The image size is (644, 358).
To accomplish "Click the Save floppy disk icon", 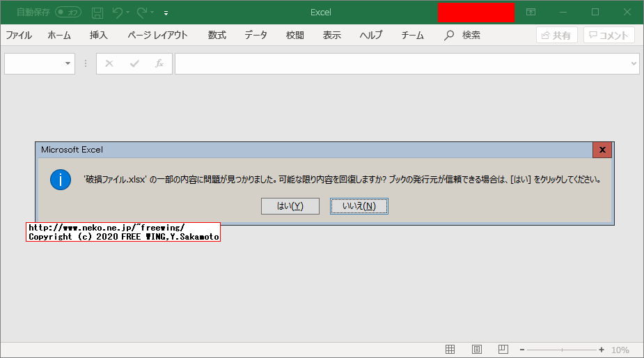I will pyautogui.click(x=97, y=13).
